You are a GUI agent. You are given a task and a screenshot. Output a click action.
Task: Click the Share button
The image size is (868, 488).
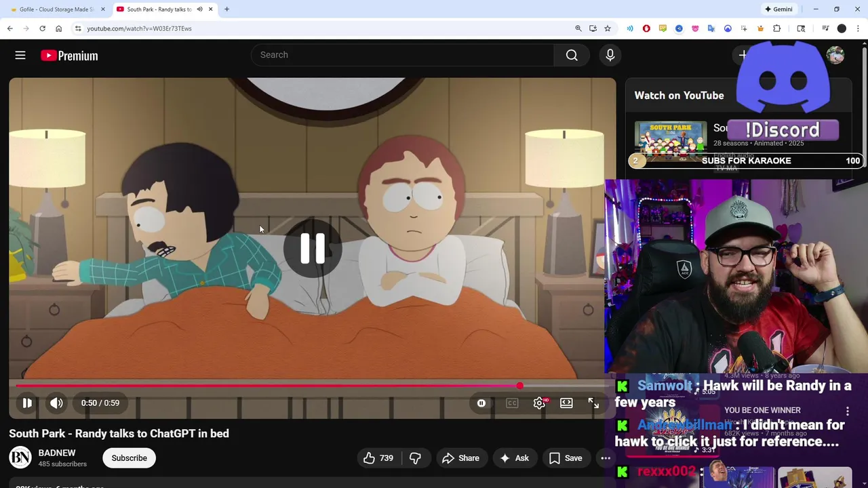click(460, 458)
